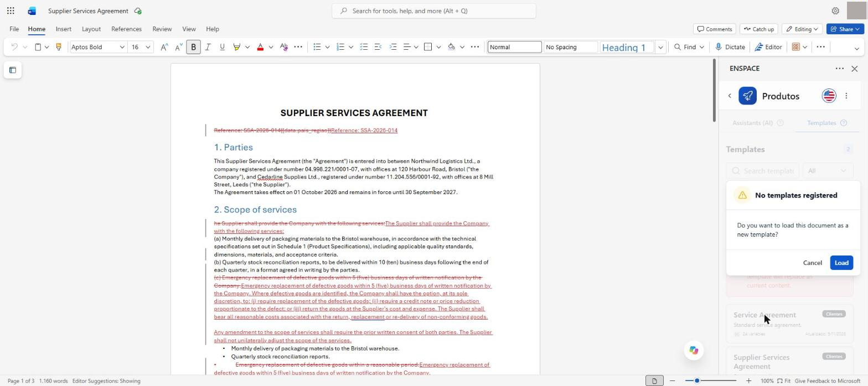Click the search tools and help box
The height and width of the screenshot is (386, 868).
434,11
